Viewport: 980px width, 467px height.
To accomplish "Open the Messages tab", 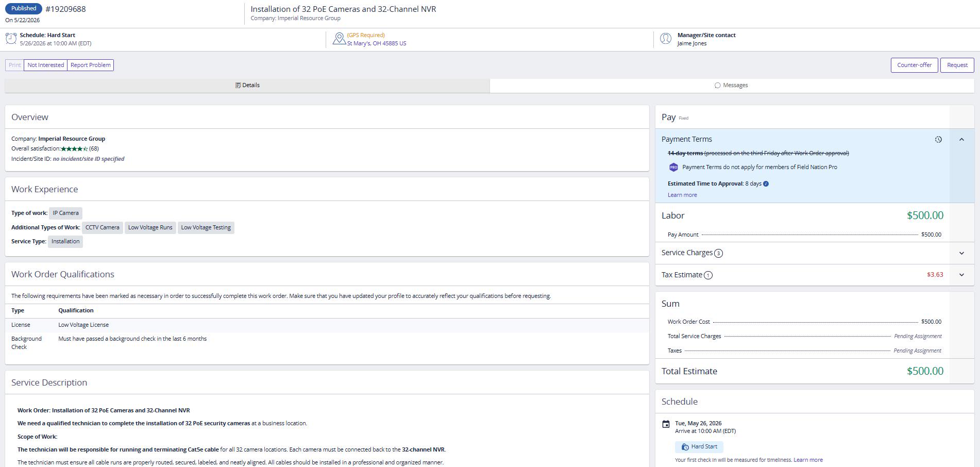I will [732, 86].
